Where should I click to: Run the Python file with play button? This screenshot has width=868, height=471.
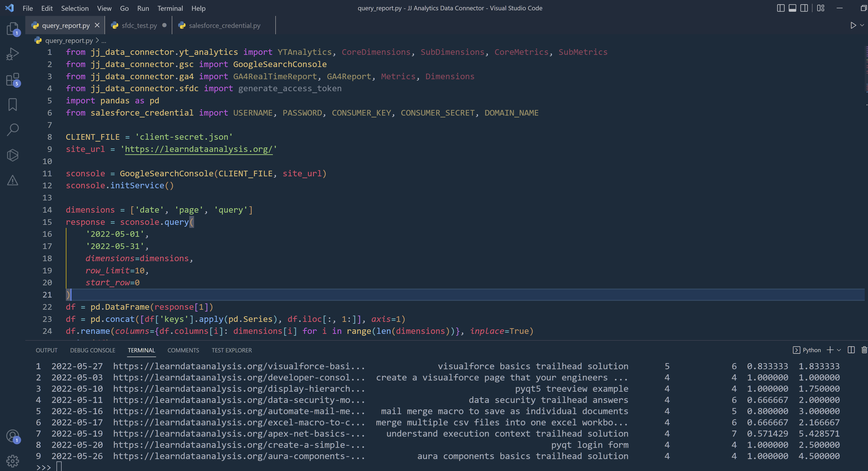pos(853,25)
